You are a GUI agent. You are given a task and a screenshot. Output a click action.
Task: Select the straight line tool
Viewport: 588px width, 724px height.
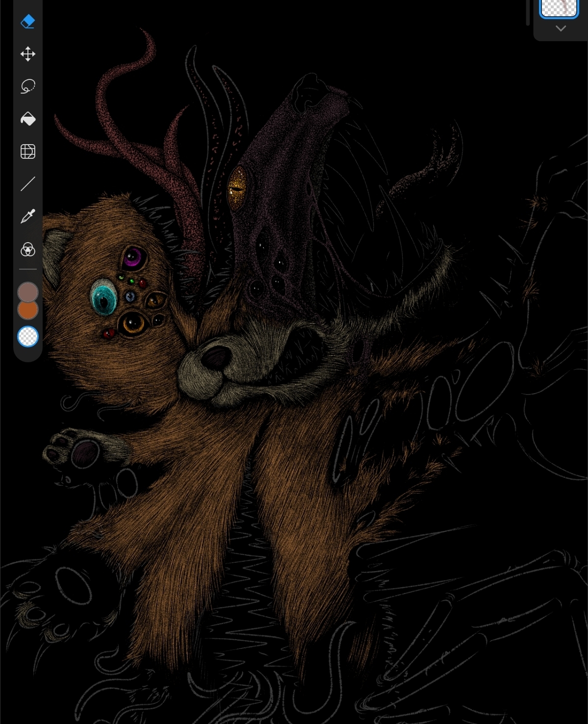tap(28, 184)
